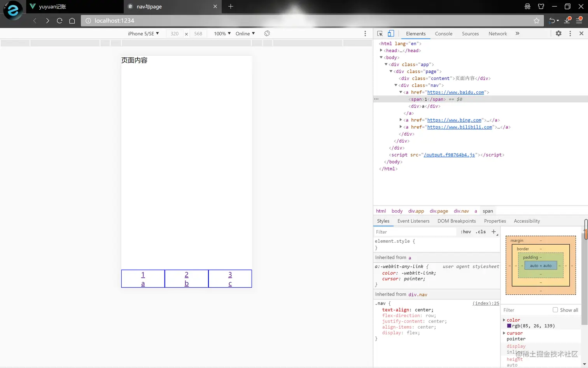Collapse the div class app node
This screenshot has height=368, width=588.
386,64
